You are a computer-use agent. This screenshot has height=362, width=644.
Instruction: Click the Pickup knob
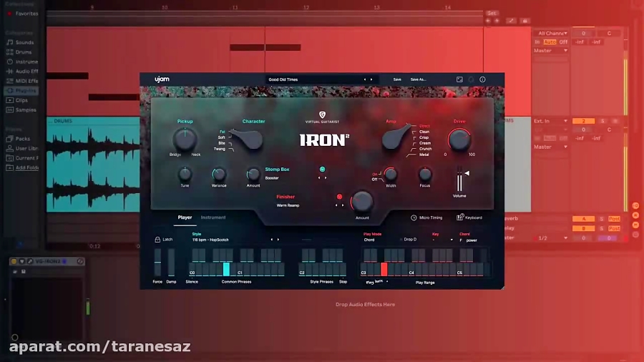(x=185, y=140)
